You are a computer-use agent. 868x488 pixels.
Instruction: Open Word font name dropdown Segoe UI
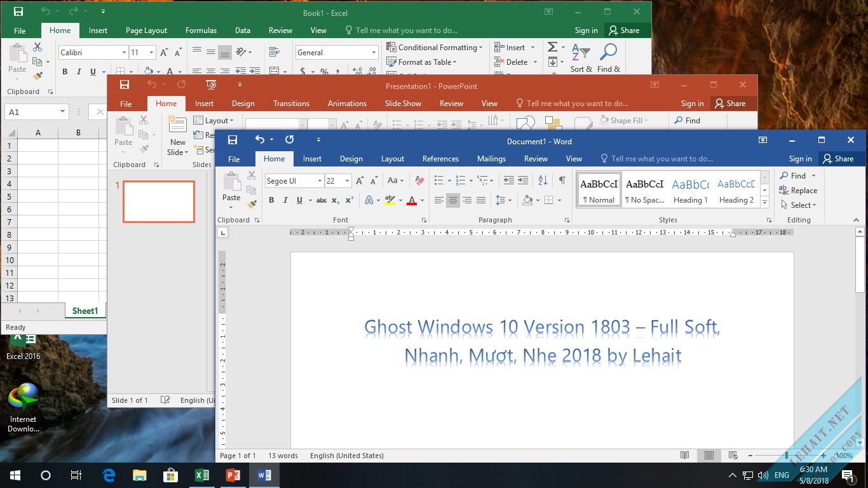pos(320,181)
